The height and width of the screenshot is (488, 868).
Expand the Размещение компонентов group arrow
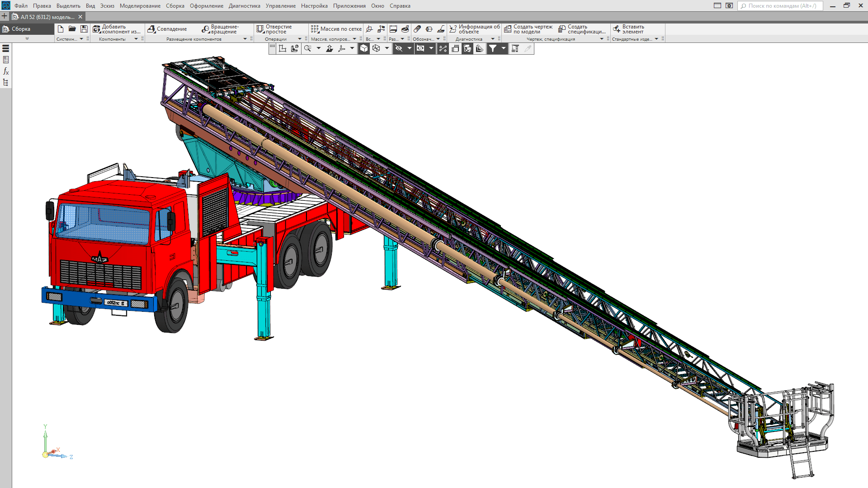(x=245, y=39)
